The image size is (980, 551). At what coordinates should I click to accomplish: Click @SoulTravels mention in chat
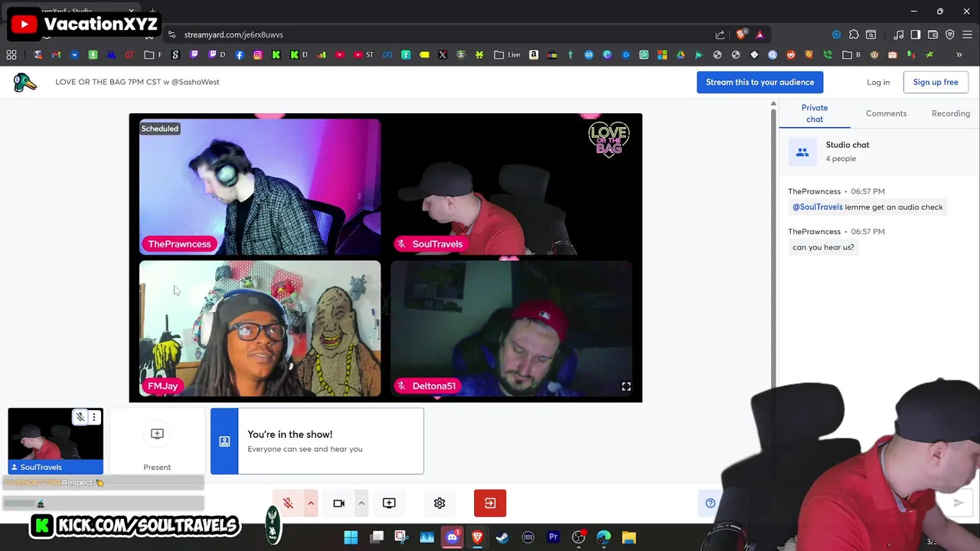click(817, 207)
